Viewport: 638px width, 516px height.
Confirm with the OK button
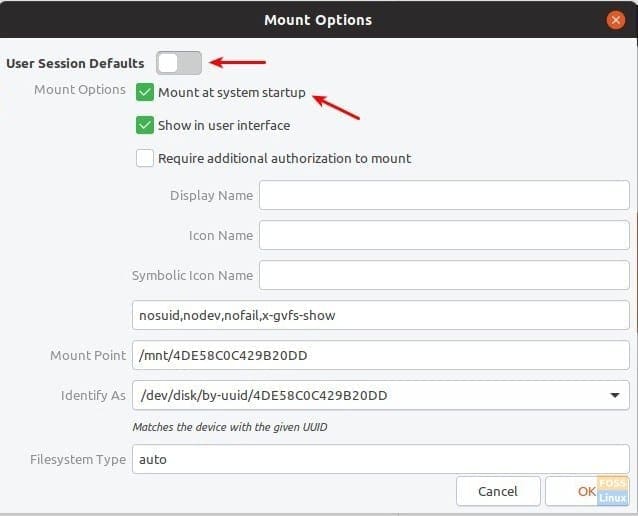pyautogui.click(x=587, y=491)
